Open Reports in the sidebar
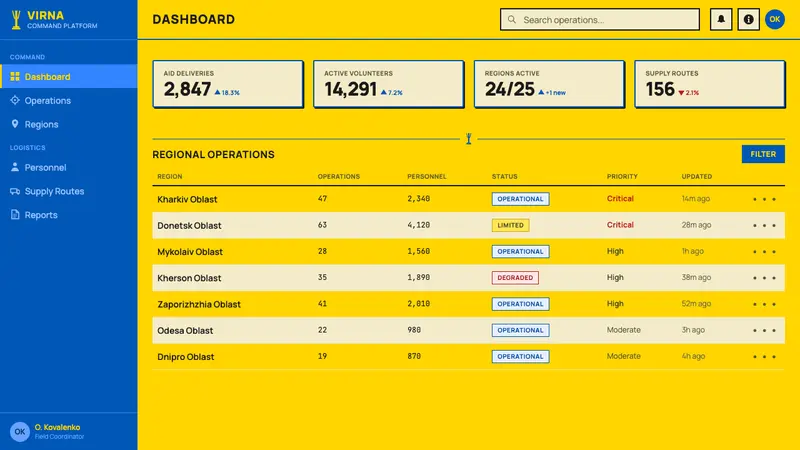 click(68, 215)
